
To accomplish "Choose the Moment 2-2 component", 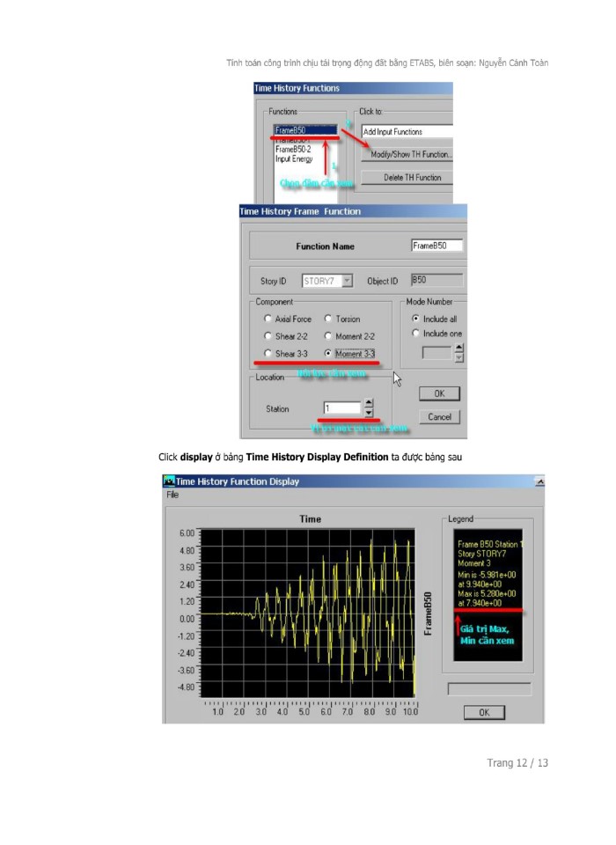I will (328, 336).
